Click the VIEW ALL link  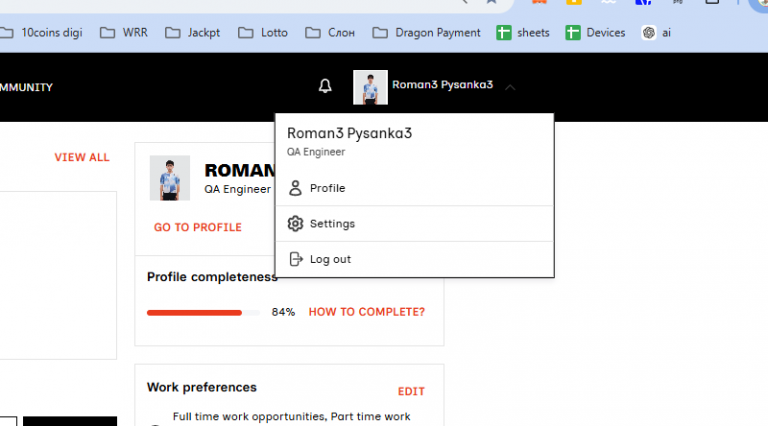[x=82, y=157]
